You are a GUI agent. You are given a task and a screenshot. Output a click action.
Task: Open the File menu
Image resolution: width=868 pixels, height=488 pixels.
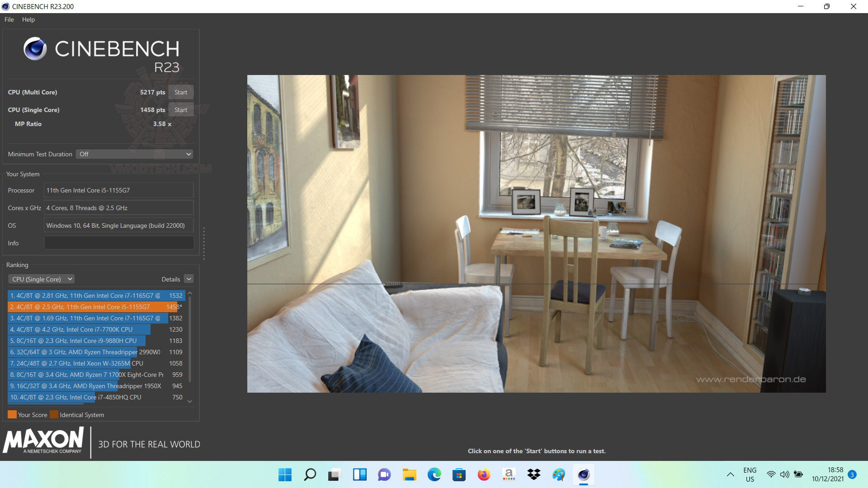(x=9, y=19)
